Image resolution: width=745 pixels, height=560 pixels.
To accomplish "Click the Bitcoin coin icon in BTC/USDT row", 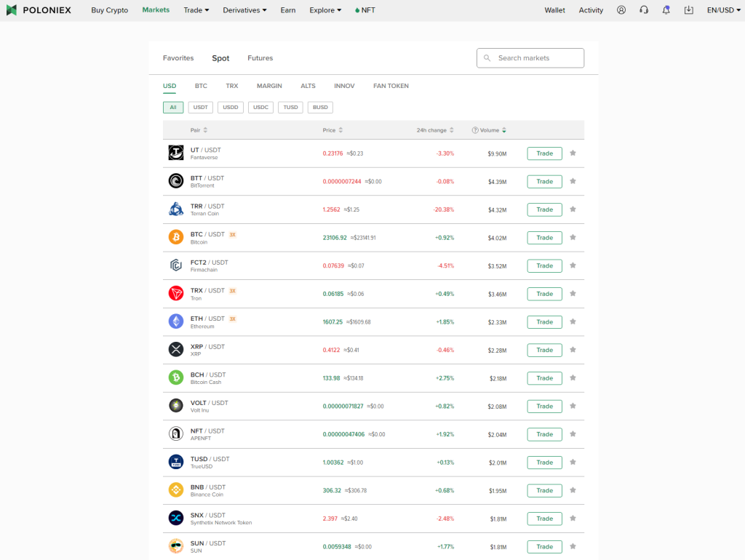I will coord(175,237).
